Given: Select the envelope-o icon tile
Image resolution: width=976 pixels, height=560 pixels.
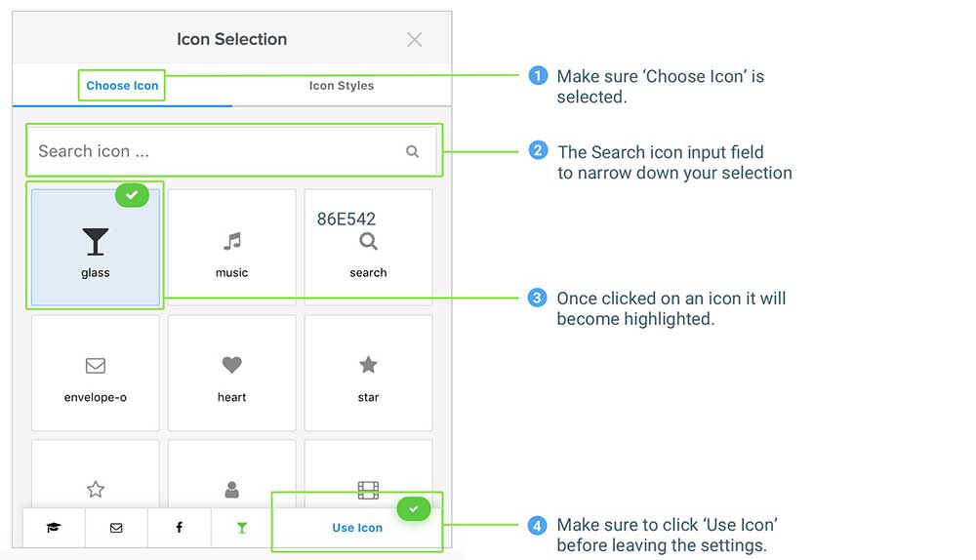Looking at the screenshot, I should click(96, 373).
